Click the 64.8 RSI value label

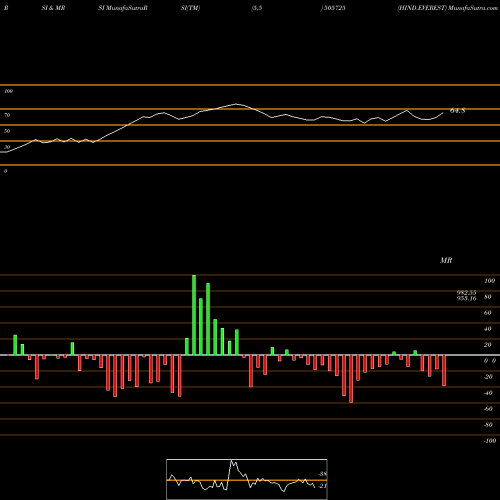coord(457,111)
